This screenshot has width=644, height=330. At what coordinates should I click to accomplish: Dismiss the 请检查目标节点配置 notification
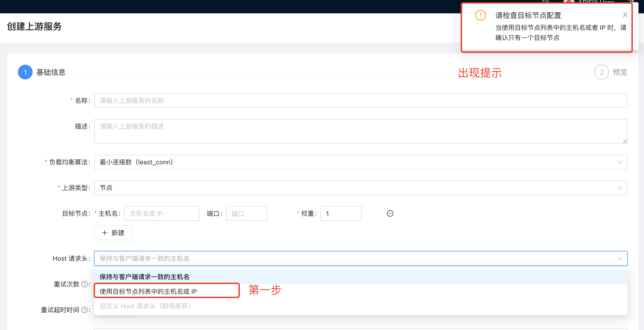[625, 15]
